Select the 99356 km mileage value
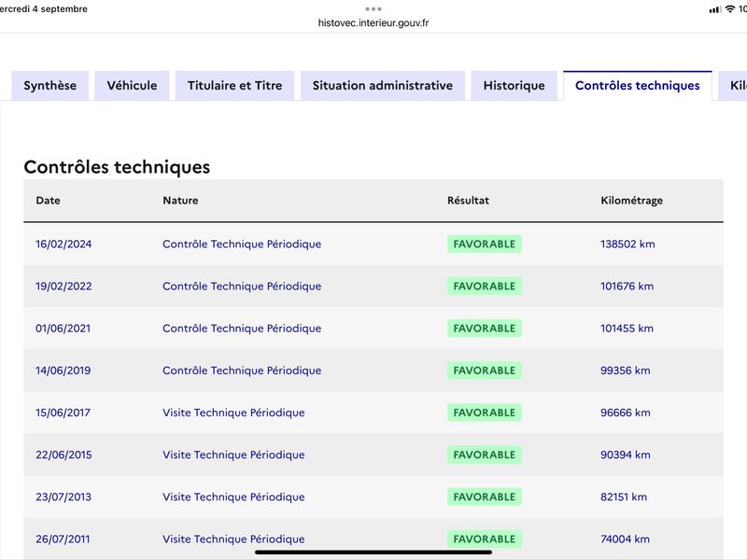Image resolution: width=747 pixels, height=560 pixels. (x=625, y=371)
